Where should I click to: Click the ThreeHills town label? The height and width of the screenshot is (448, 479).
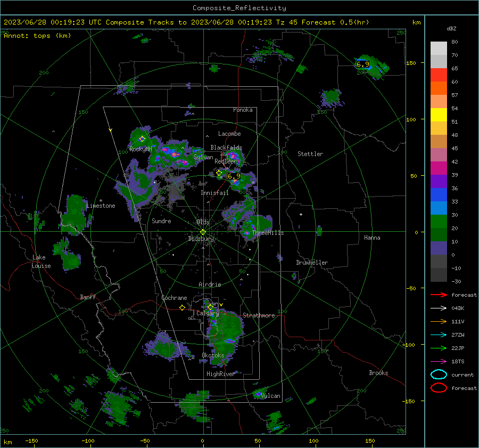pyautogui.click(x=268, y=233)
